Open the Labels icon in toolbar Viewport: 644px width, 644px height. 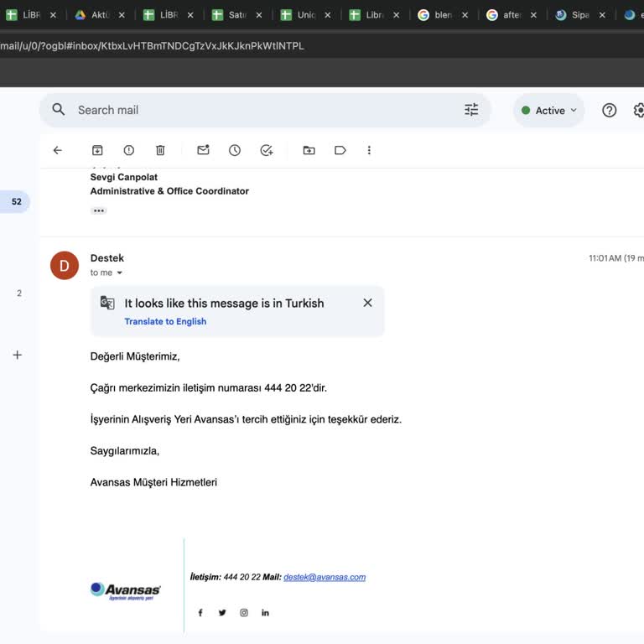click(340, 150)
